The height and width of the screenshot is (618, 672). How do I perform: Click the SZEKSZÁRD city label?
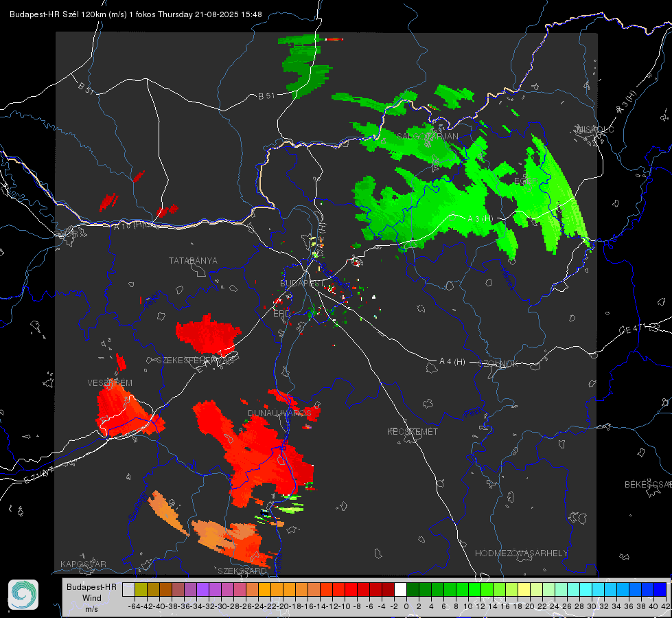(242, 571)
